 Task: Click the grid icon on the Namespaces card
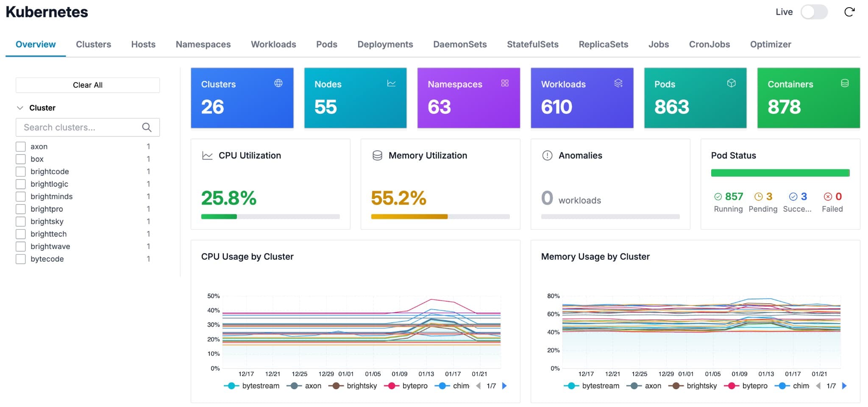pyautogui.click(x=505, y=84)
